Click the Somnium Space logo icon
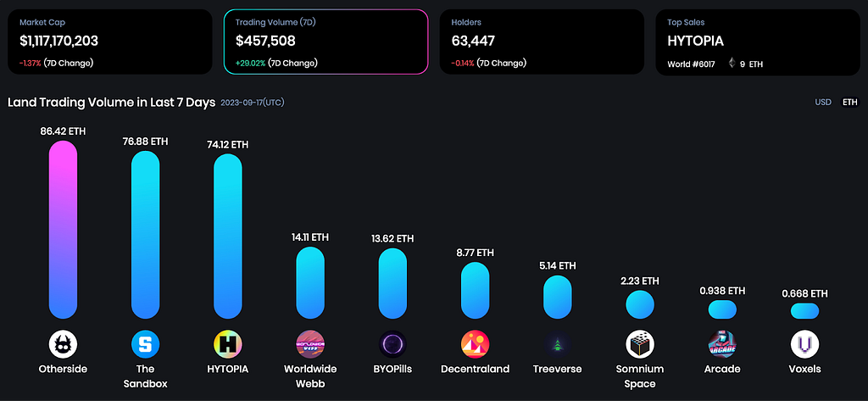Image resolution: width=868 pixels, height=401 pixels. [640, 344]
